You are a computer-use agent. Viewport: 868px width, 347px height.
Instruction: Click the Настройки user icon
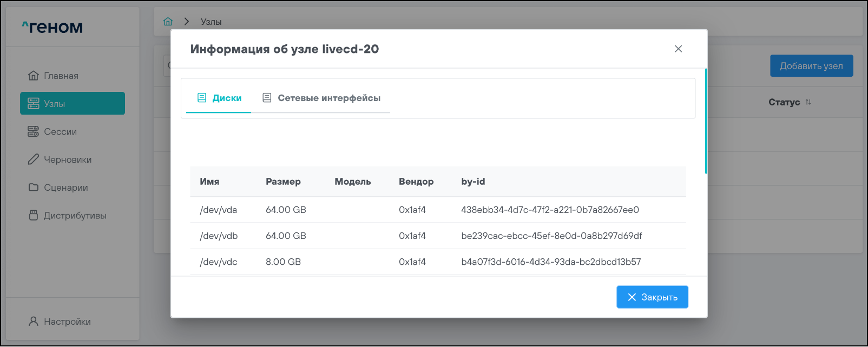pos(34,322)
